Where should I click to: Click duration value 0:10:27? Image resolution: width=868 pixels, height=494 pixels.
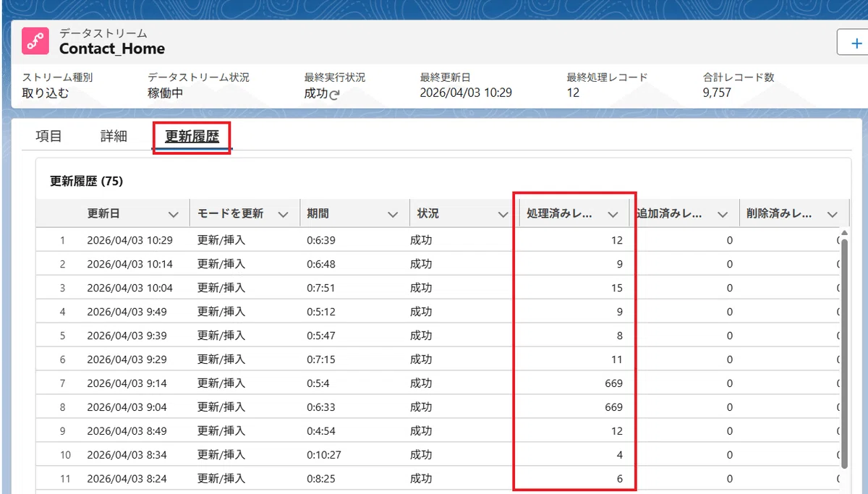pos(324,455)
